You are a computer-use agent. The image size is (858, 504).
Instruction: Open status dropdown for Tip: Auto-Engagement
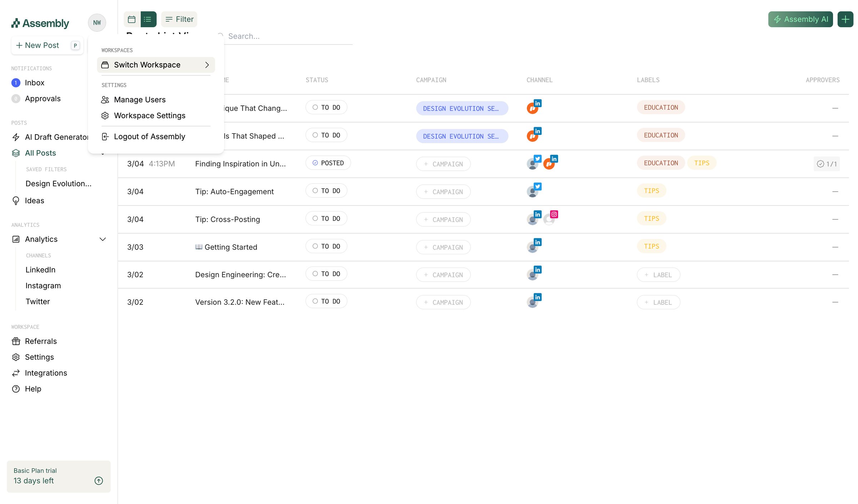click(326, 191)
